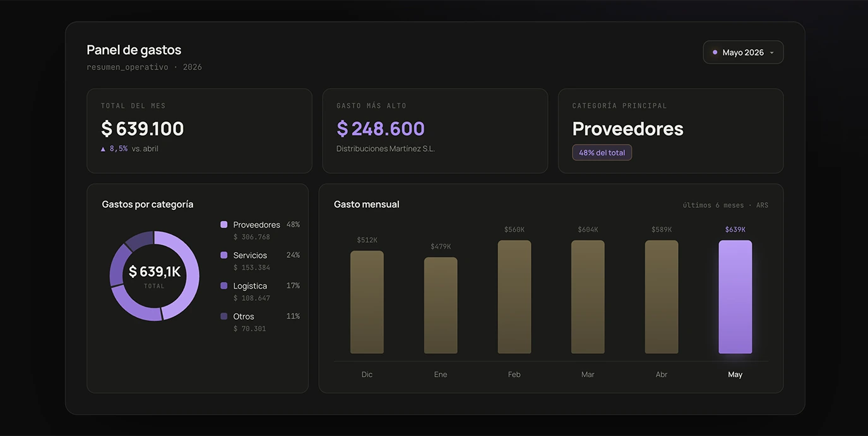Click the Ene bar in Gasto mensual
Viewport: 868px width, 436px height.
441,305
